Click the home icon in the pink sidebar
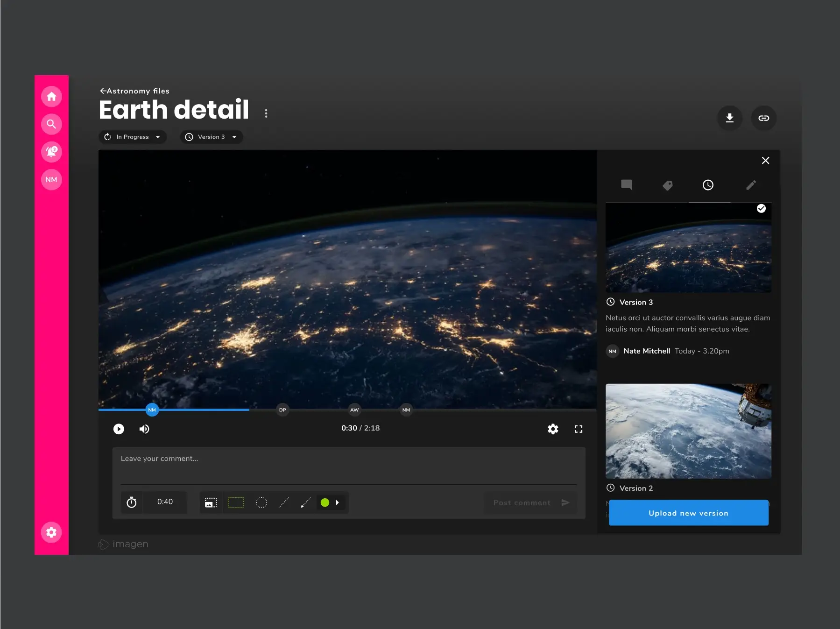This screenshot has width=840, height=629. pos(51,97)
